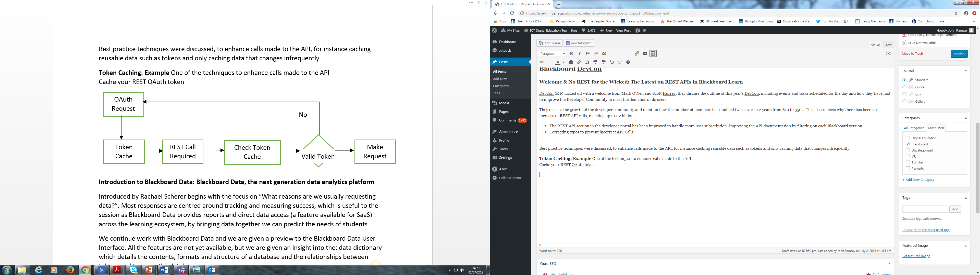Uncheck the Blackboard category checkbox
Viewport: 980px width, 275px height.
[908, 144]
